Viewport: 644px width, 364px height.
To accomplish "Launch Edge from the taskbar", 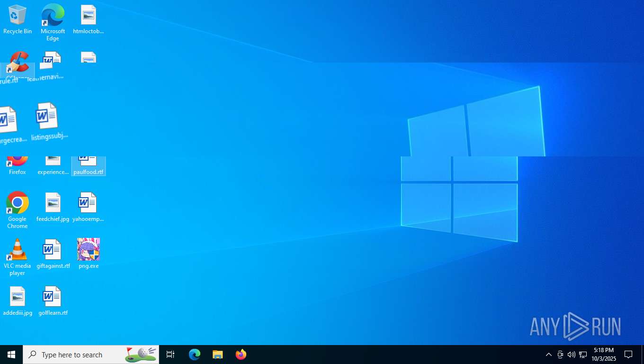I will tap(194, 355).
